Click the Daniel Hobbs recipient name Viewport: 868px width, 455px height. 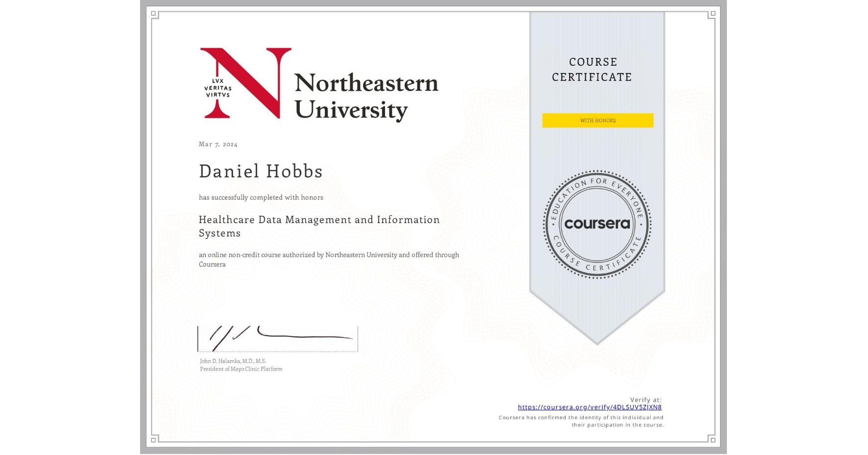pos(261,171)
